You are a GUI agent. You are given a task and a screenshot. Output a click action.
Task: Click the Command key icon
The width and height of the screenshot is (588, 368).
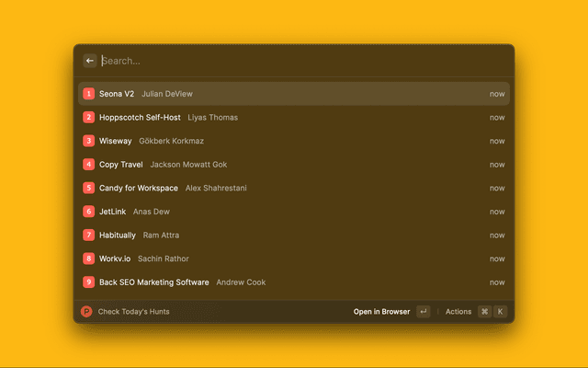pyautogui.click(x=484, y=311)
